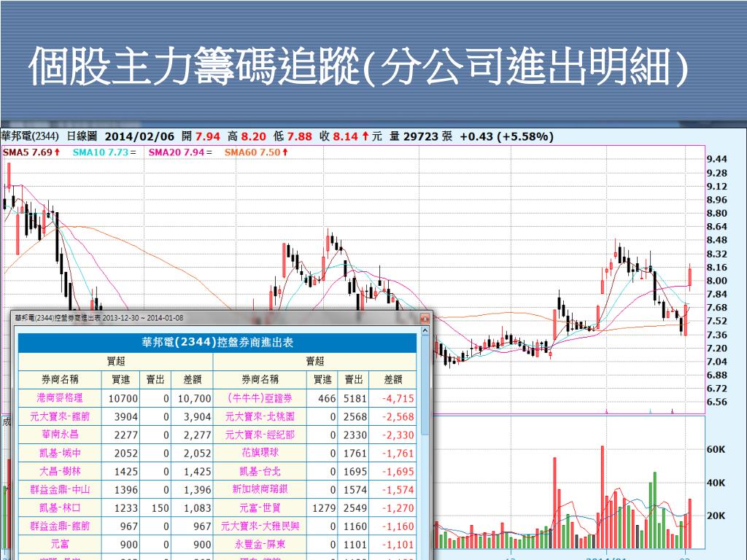
Task: Click the date 2014/02/06 in chart header
Action: click(139, 136)
